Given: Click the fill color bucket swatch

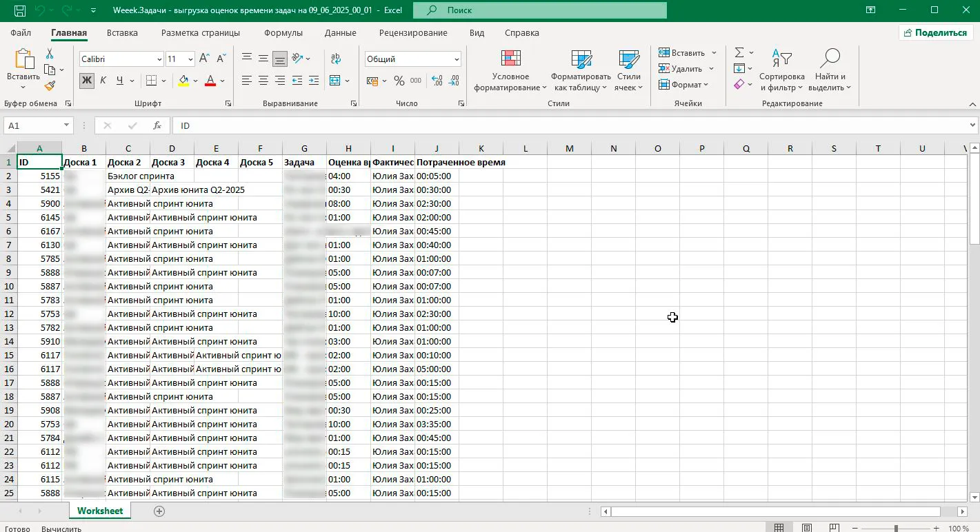Looking at the screenshot, I should (183, 81).
